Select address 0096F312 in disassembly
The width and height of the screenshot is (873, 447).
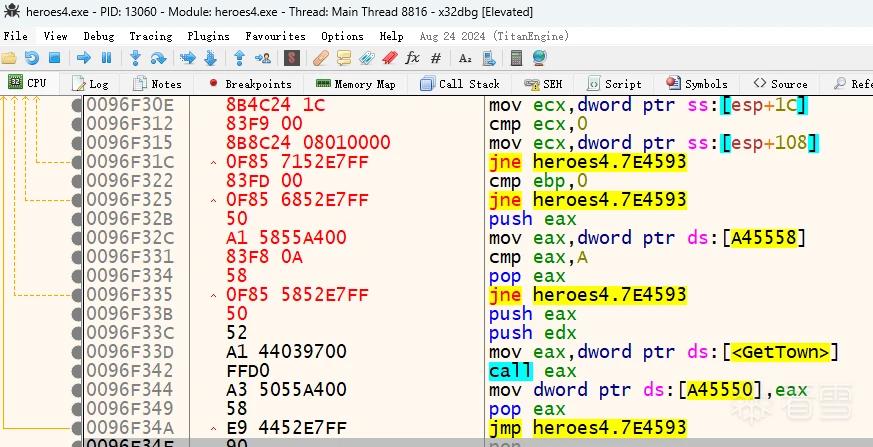(x=130, y=124)
